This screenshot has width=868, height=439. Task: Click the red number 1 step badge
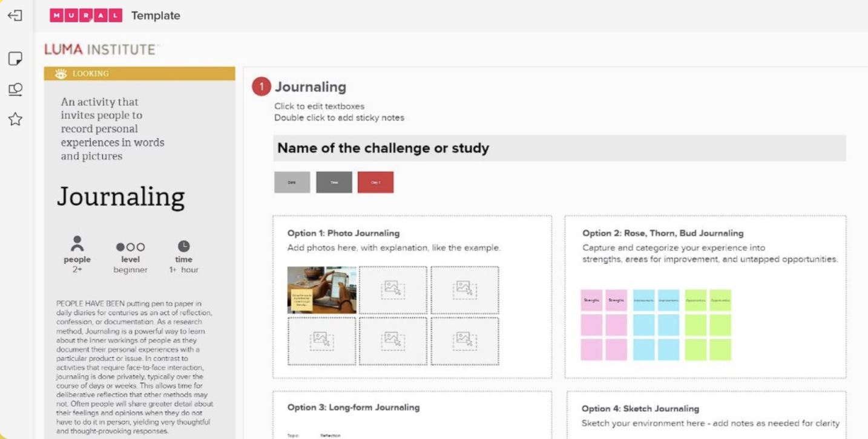click(261, 87)
